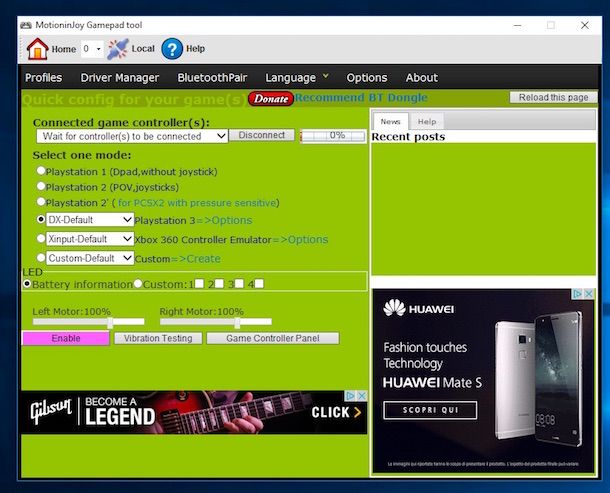Open the Profiles menu

click(x=44, y=78)
